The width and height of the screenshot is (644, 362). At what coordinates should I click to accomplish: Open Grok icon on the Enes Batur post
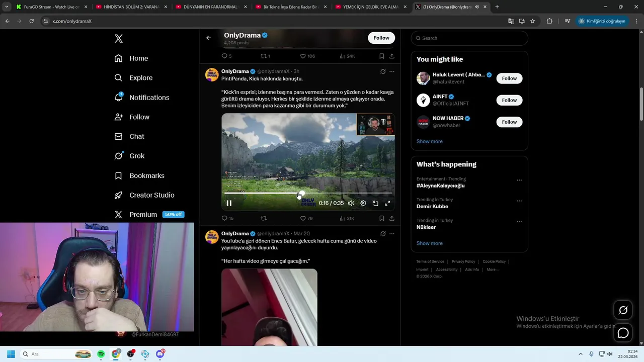pyautogui.click(x=383, y=234)
